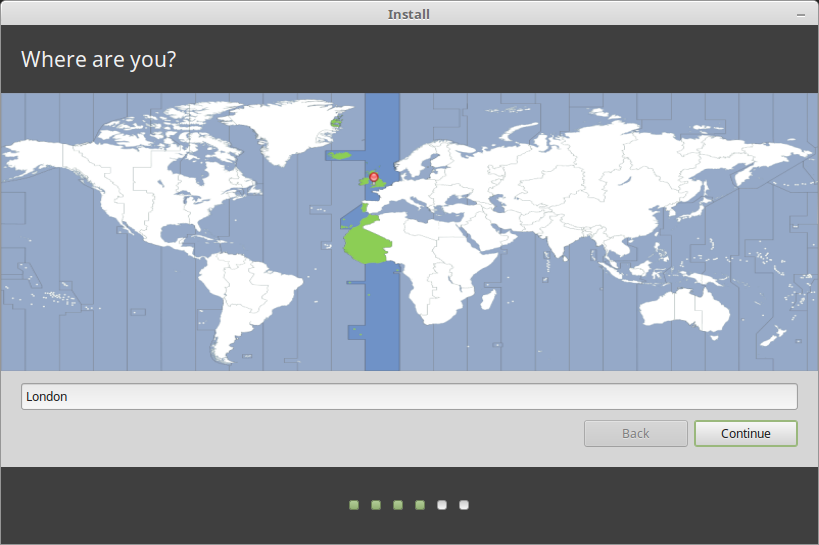Click the red location pin on the map

coord(373,178)
